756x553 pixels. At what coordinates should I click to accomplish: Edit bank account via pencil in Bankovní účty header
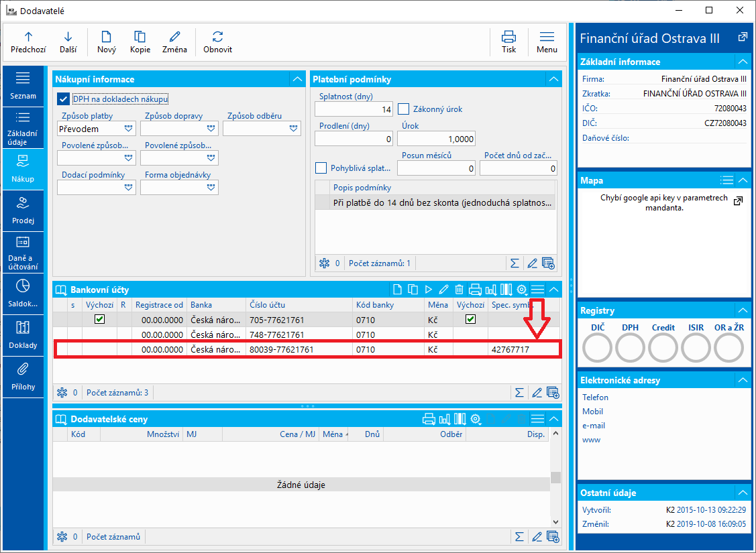[443, 290]
